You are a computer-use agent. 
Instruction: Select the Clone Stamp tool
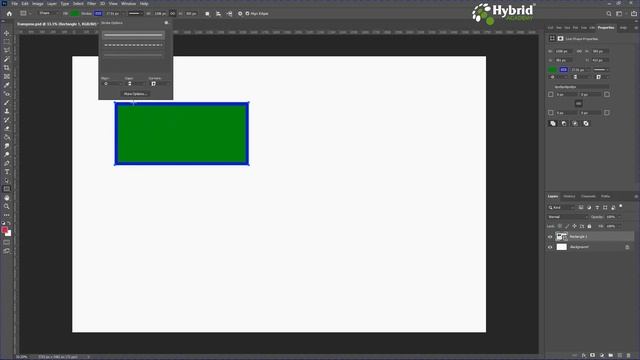[x=7, y=111]
